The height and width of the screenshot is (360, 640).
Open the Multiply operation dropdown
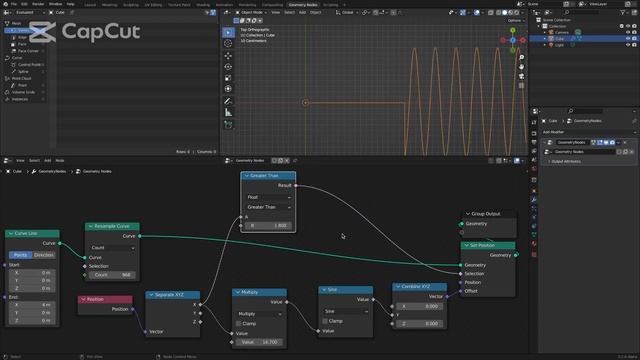[259, 314]
